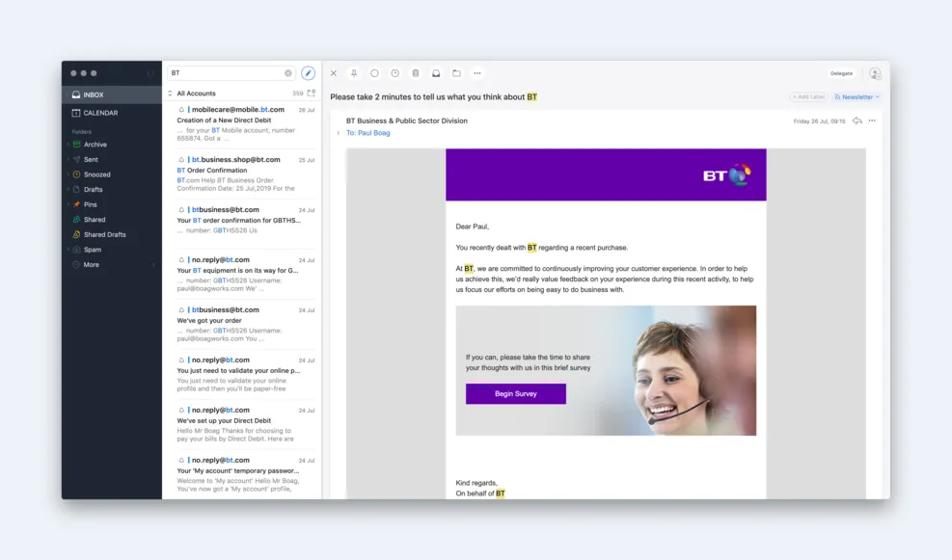This screenshot has height=560, width=952.
Task: Archive the message using the tray icon
Action: 436,73
